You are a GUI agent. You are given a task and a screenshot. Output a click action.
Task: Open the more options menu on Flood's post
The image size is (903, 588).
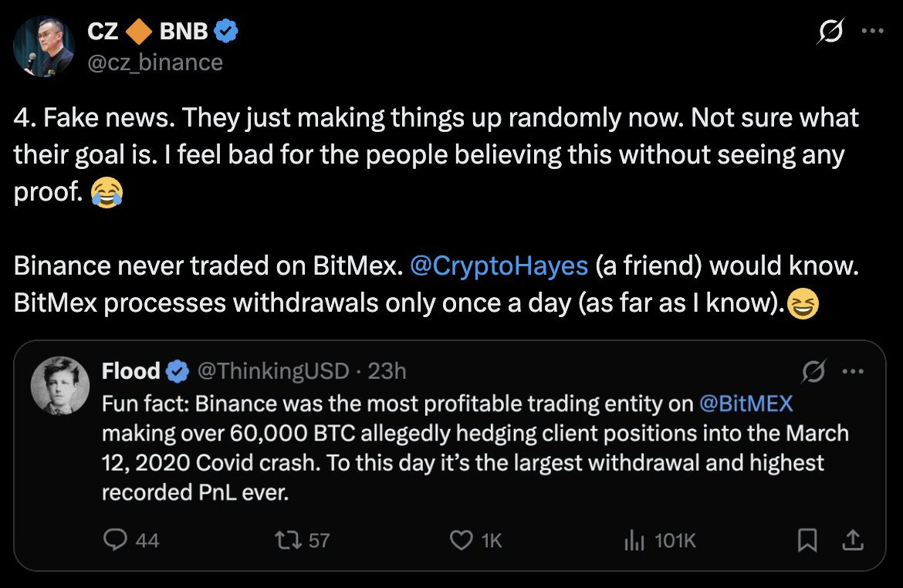[852, 372]
